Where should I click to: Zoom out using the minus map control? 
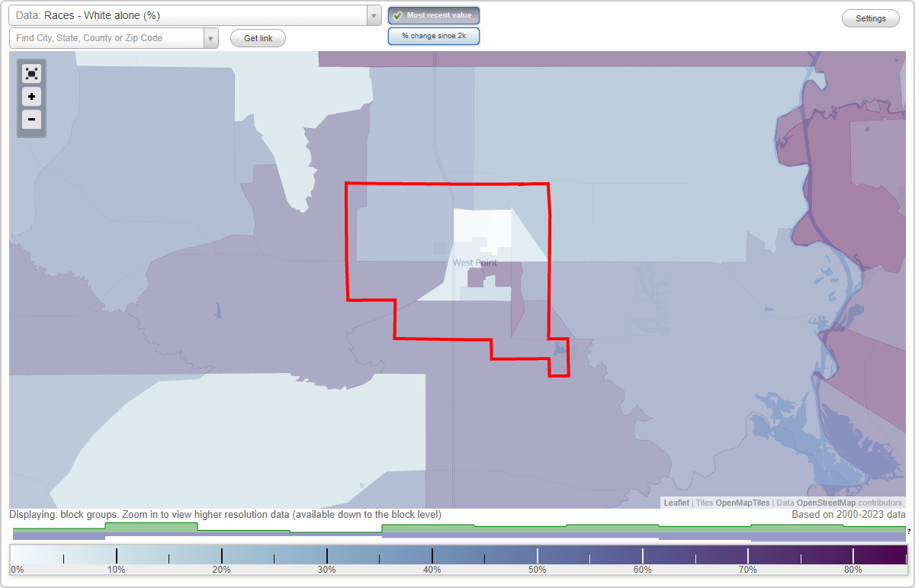(x=31, y=120)
